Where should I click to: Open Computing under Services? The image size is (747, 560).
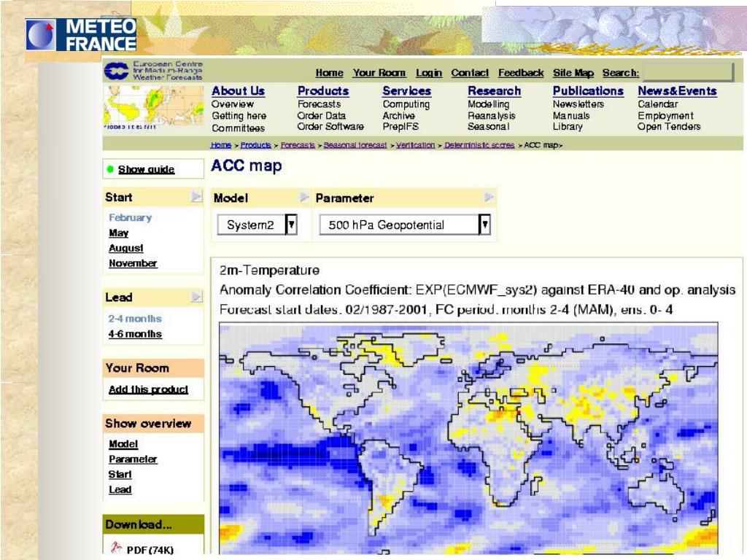coord(406,104)
